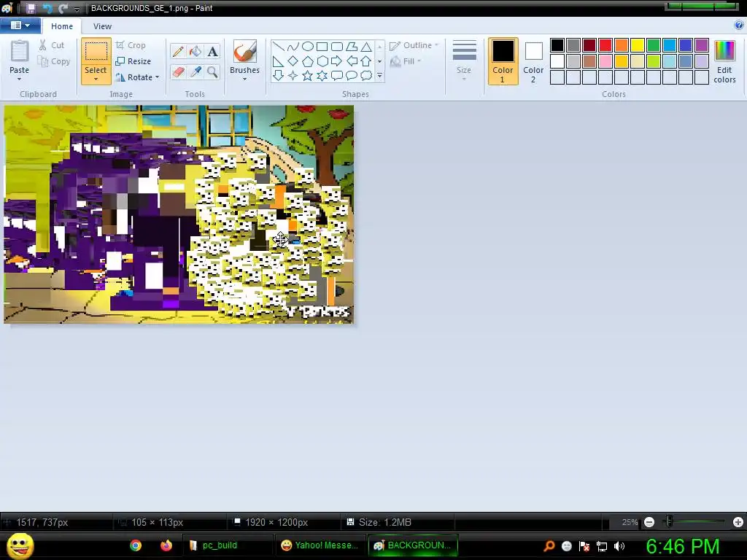Choose the Diamond shape
This screenshot has width=747, height=560.
[x=293, y=61]
